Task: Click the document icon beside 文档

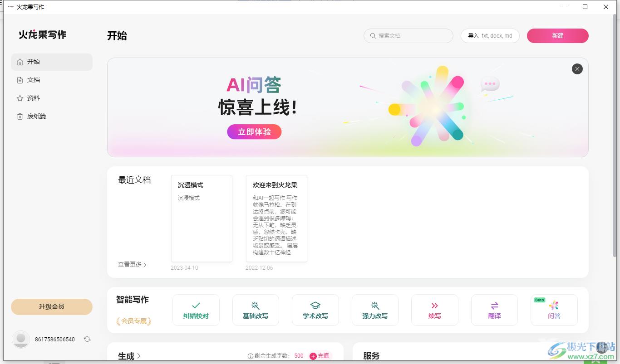Action: click(20, 80)
